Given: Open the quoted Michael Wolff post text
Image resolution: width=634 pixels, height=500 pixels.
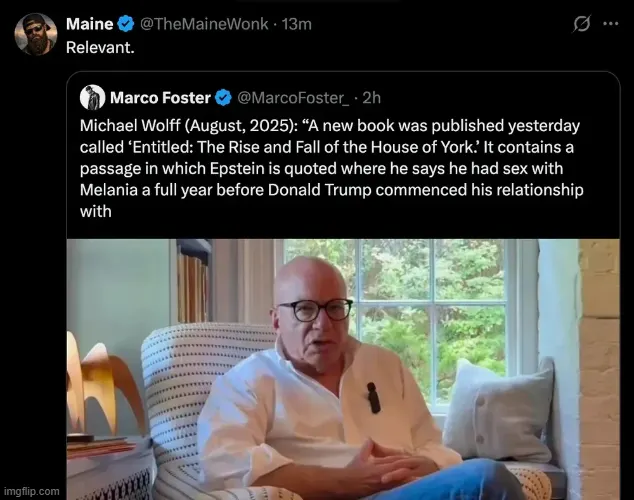Looking at the screenshot, I should pos(330,168).
